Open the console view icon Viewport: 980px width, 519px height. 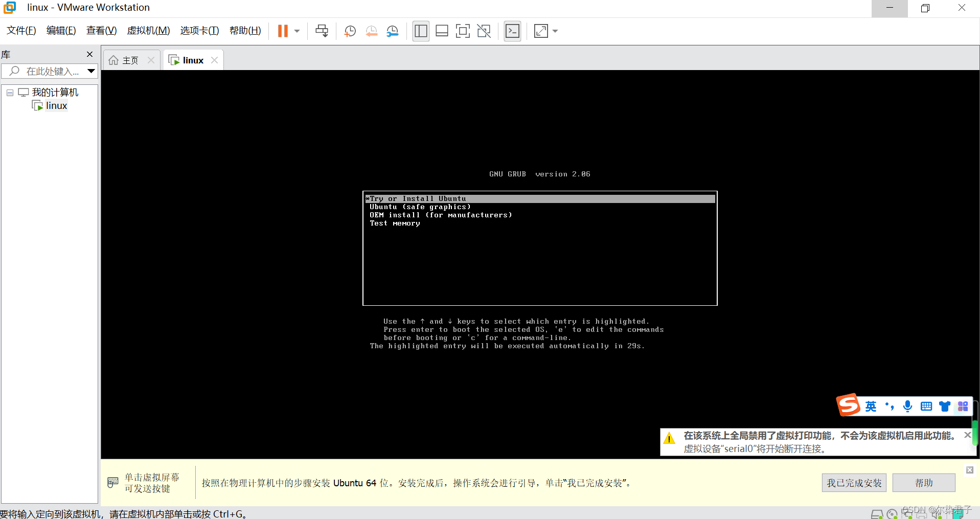click(x=512, y=31)
